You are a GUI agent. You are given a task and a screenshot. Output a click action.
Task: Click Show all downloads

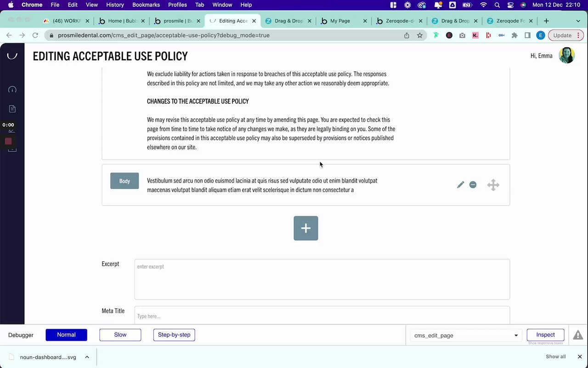tap(556, 356)
